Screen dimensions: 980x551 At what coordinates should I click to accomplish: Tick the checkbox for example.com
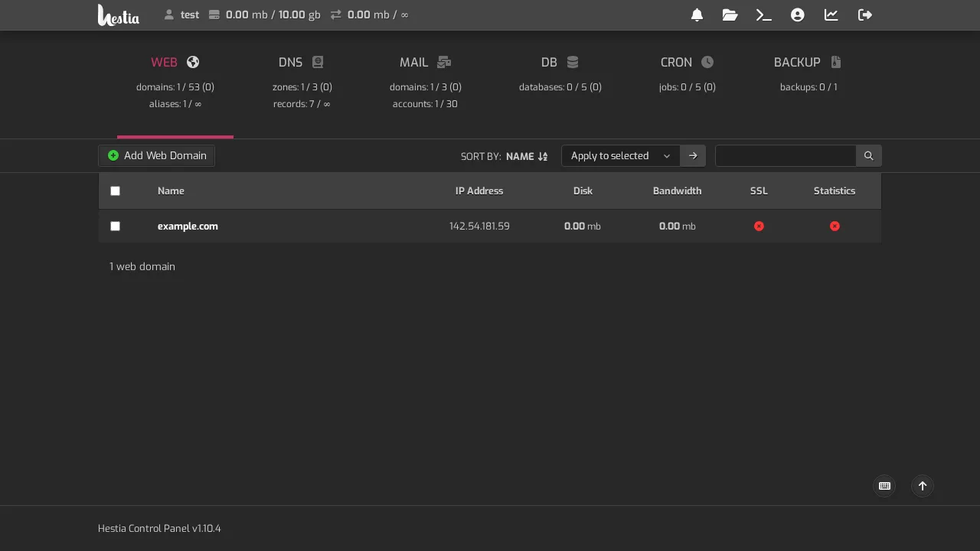tap(116, 227)
